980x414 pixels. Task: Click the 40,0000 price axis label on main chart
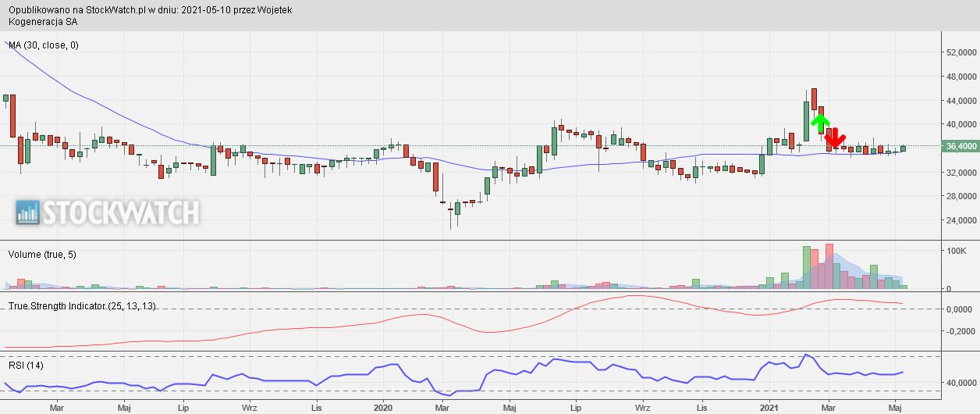961,125
